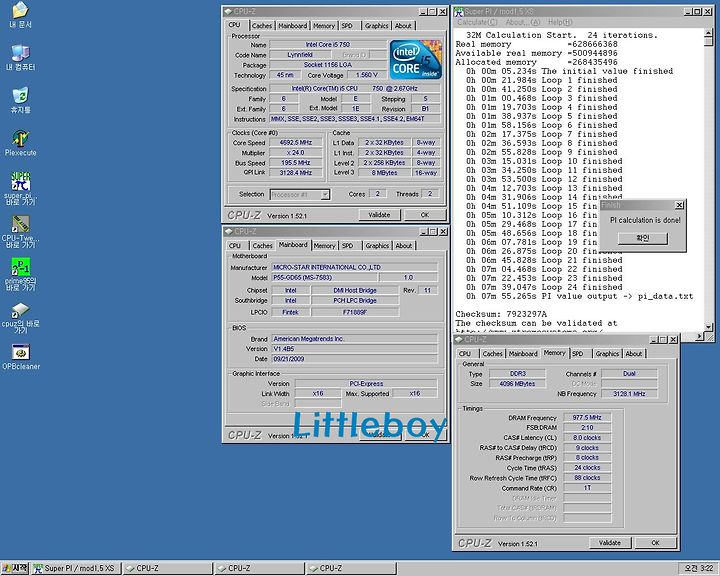This screenshot has width=720, height=576.
Task: Switch to Mainboard tab in top CPU-Z window
Action: pos(292,26)
